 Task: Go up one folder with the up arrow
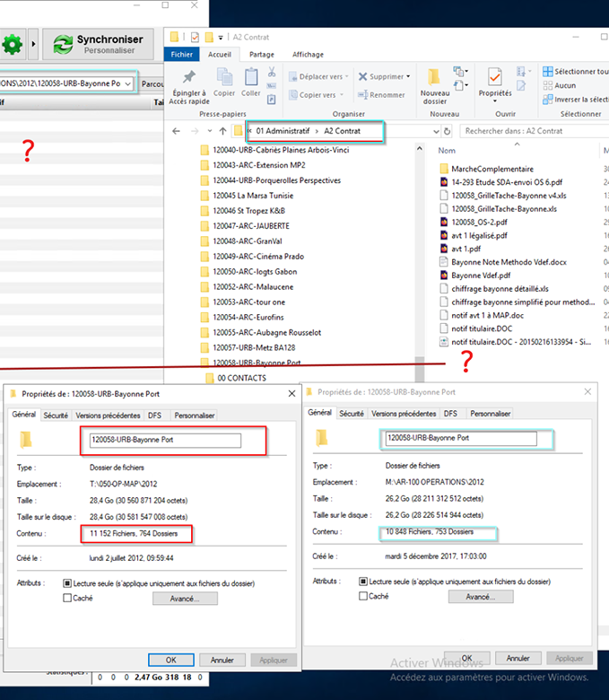222,131
